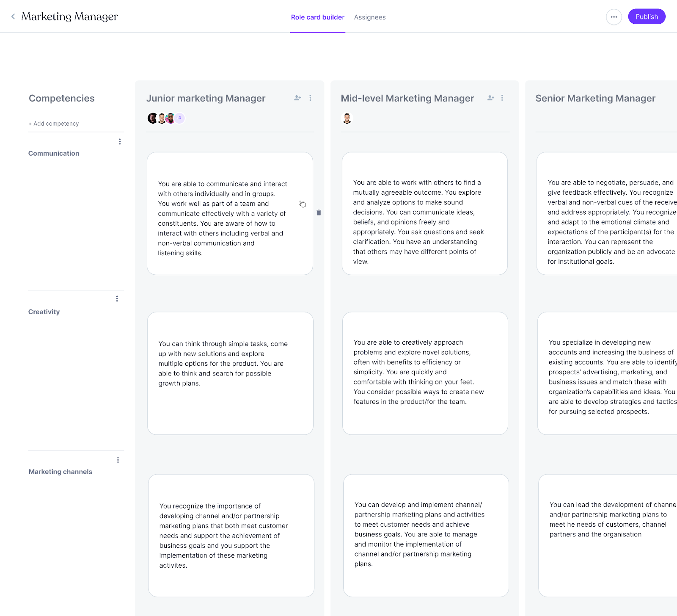Click the first avatar under Junior marketing Manager
Image resolution: width=677 pixels, height=616 pixels.
coord(151,118)
